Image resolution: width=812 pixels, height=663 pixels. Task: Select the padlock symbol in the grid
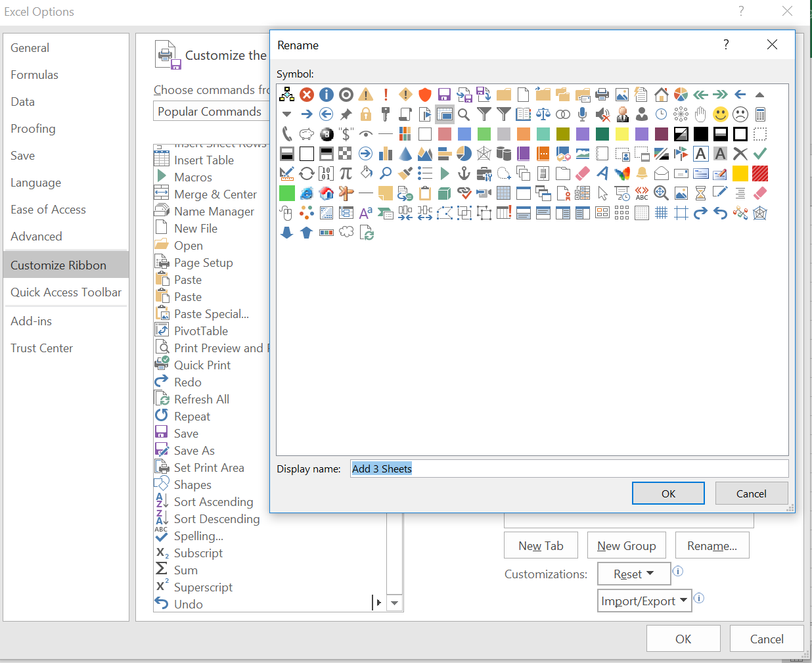[365, 114]
